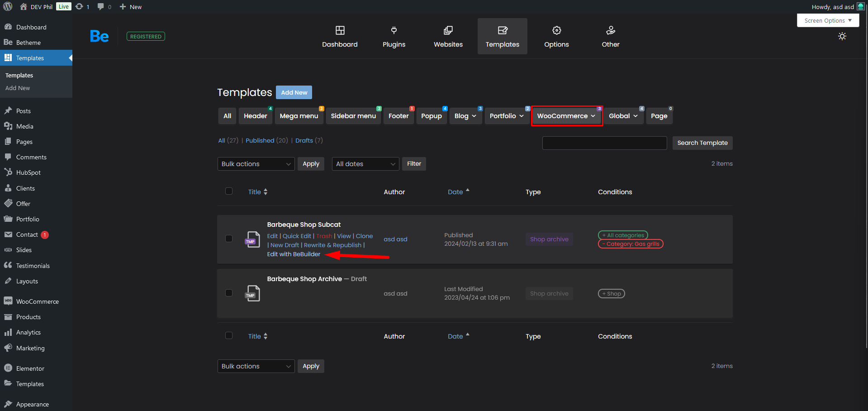Open the top Bulk actions dropdown
The height and width of the screenshot is (411, 868).
tap(256, 164)
